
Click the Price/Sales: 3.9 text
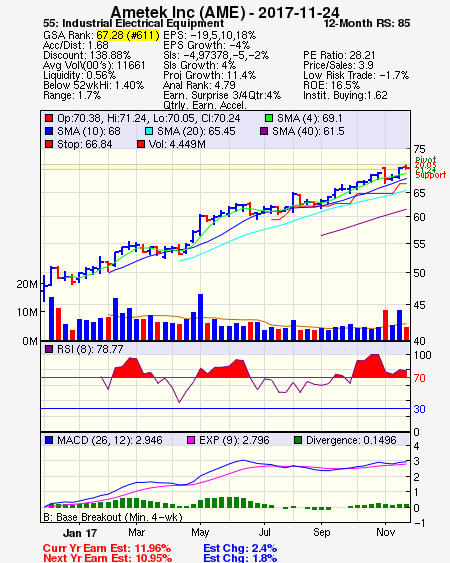(338, 65)
